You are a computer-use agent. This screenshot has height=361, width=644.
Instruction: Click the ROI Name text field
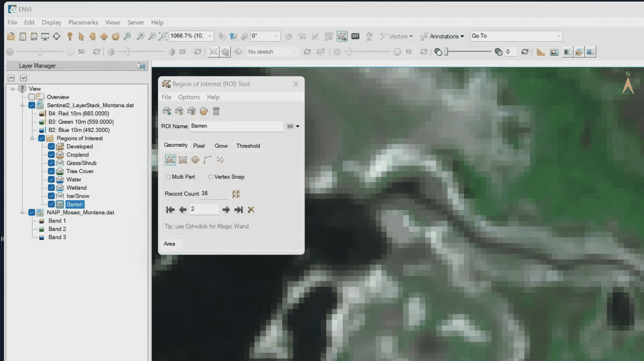tap(235, 126)
